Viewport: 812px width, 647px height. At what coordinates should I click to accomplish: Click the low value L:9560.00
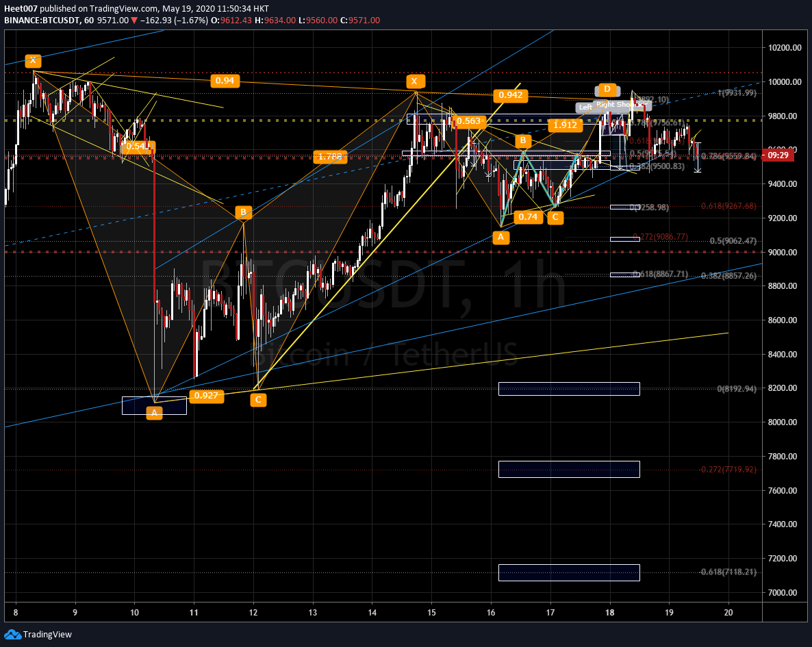click(318, 21)
